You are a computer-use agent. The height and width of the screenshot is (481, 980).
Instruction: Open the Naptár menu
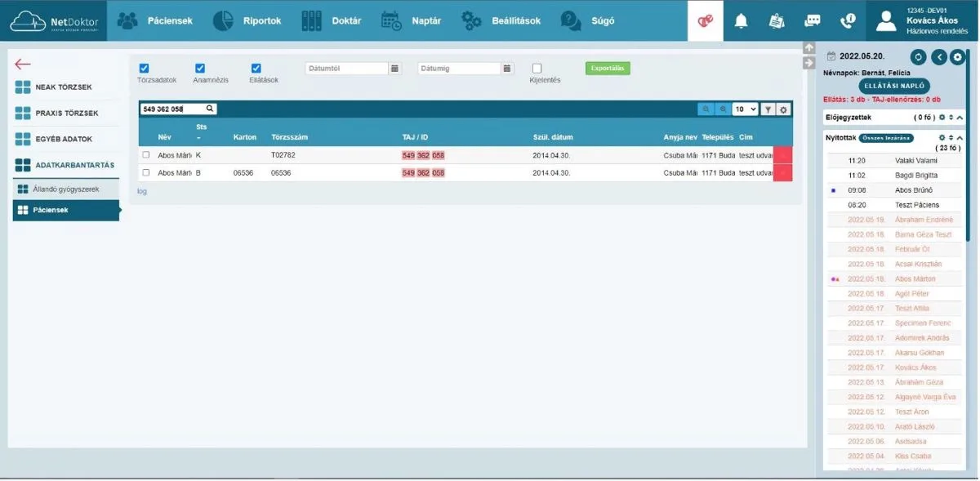[x=411, y=20]
